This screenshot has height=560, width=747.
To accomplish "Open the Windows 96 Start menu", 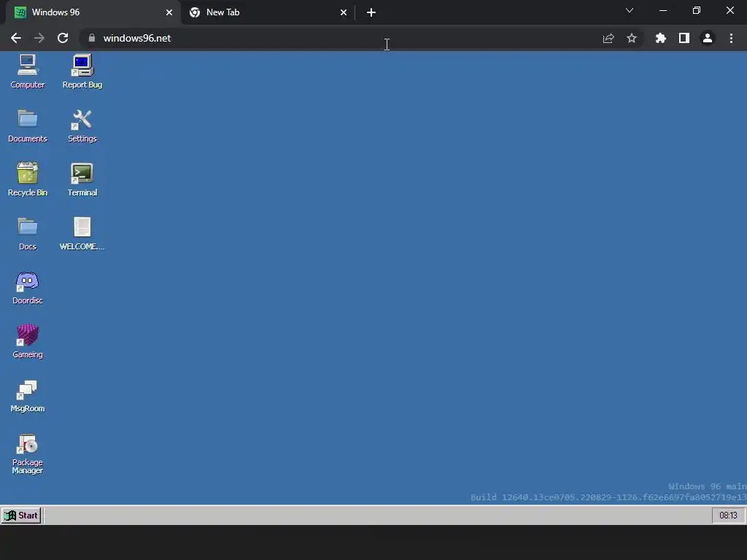I will tap(21, 516).
